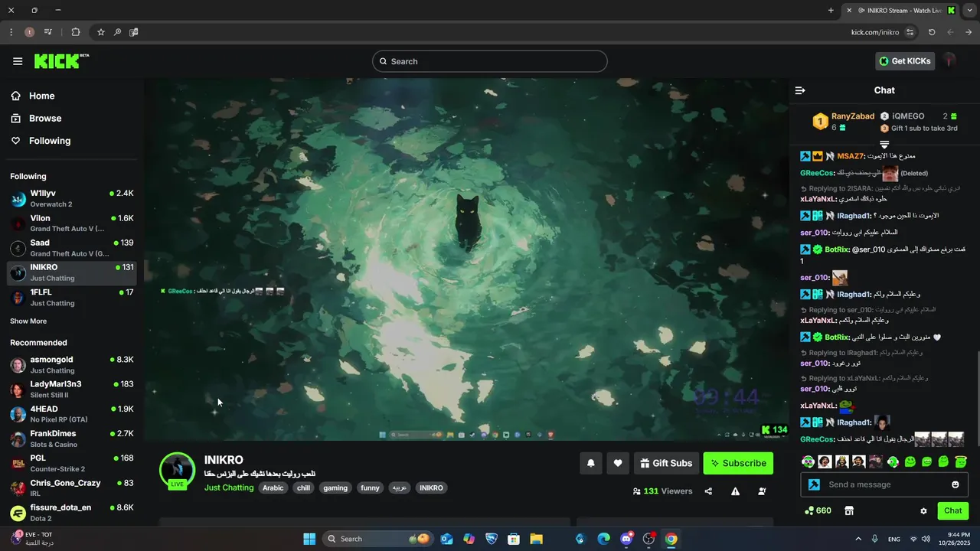Click the site settings icon beside URL
This screenshot has height=551, width=980.
tap(910, 32)
